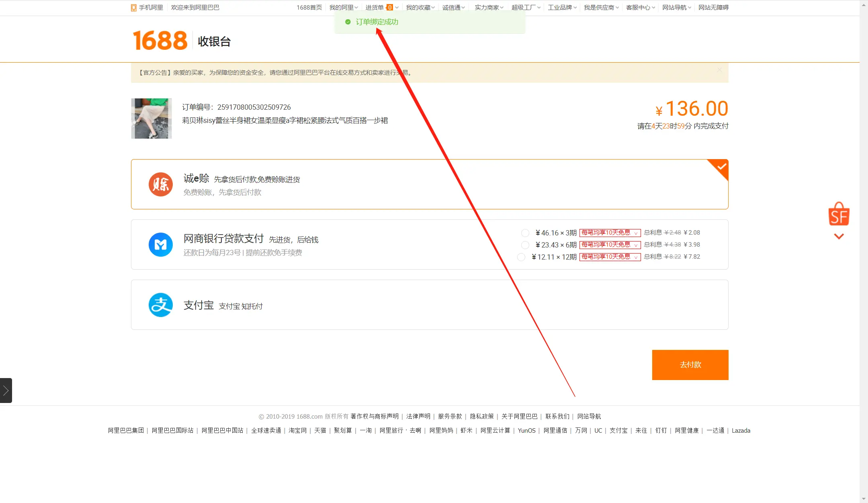
Task: Open 著作权与商标声明 footer link
Action: [x=375, y=417]
